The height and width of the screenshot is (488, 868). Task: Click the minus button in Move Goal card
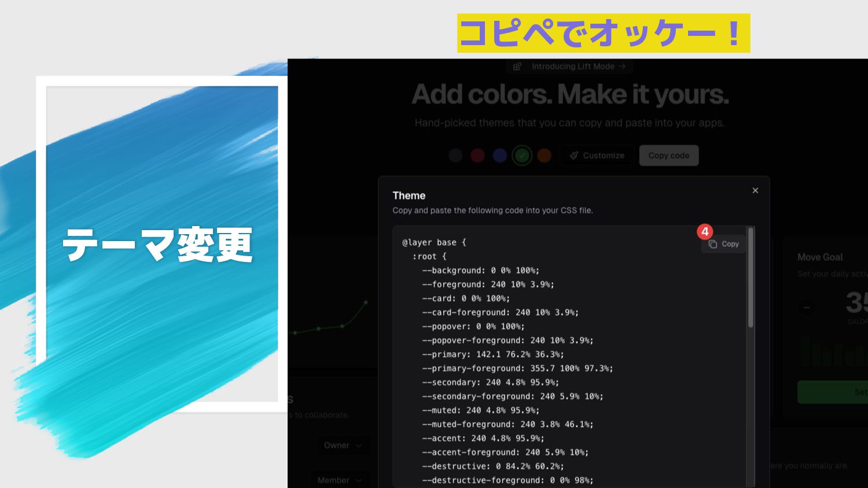[806, 308]
